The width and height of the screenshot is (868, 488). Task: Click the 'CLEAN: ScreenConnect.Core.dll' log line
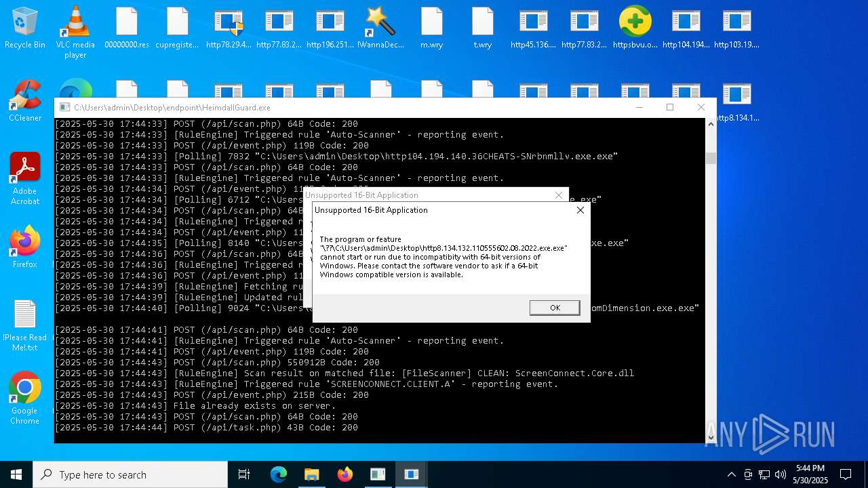(x=344, y=373)
